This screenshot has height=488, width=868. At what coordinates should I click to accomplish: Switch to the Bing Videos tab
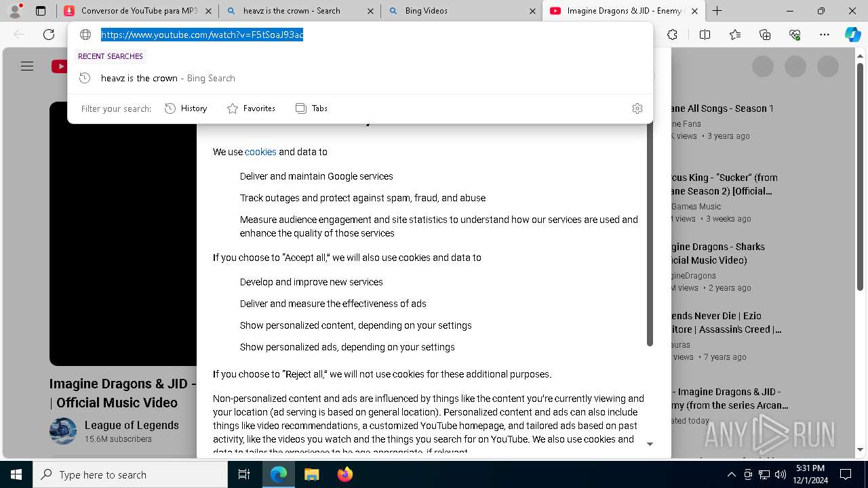tap(453, 11)
